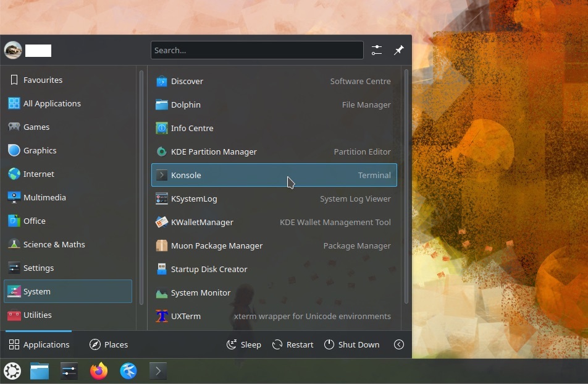588x384 pixels.
Task: Focus the Search field
Action: pyautogui.click(x=257, y=50)
